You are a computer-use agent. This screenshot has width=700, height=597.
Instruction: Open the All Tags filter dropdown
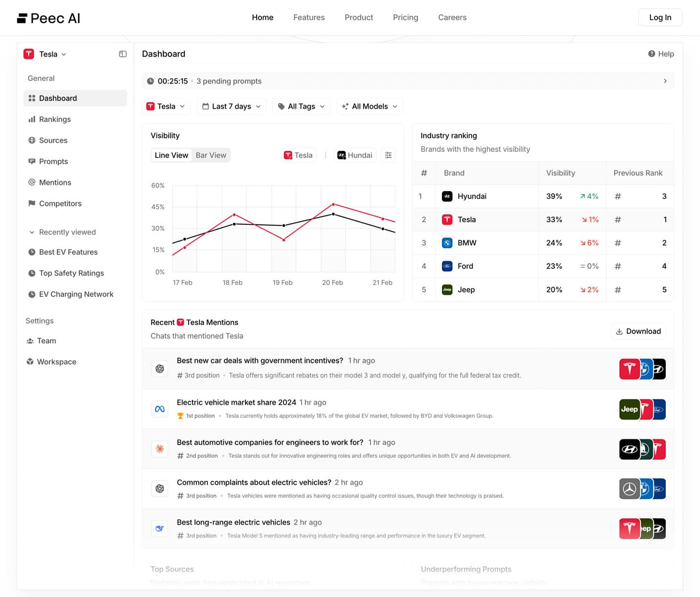click(301, 106)
